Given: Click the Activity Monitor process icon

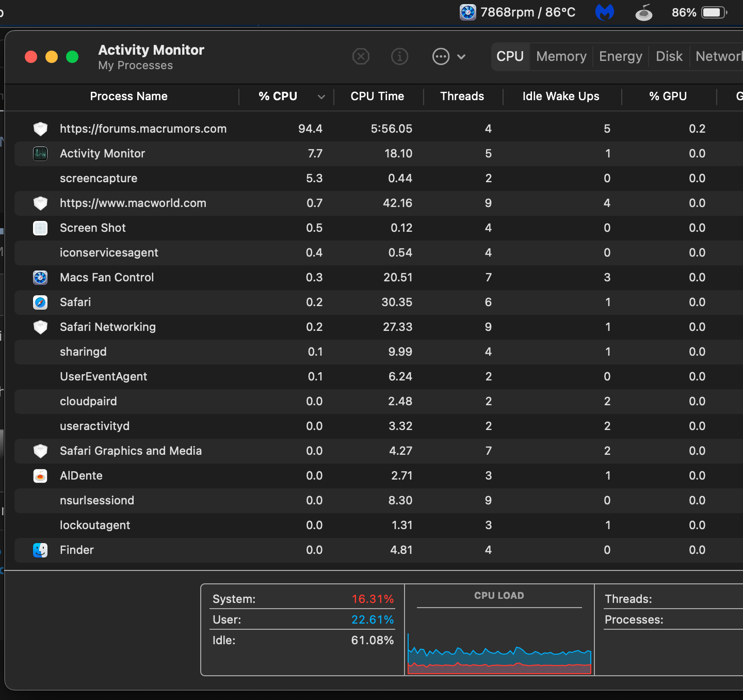Looking at the screenshot, I should [x=40, y=153].
